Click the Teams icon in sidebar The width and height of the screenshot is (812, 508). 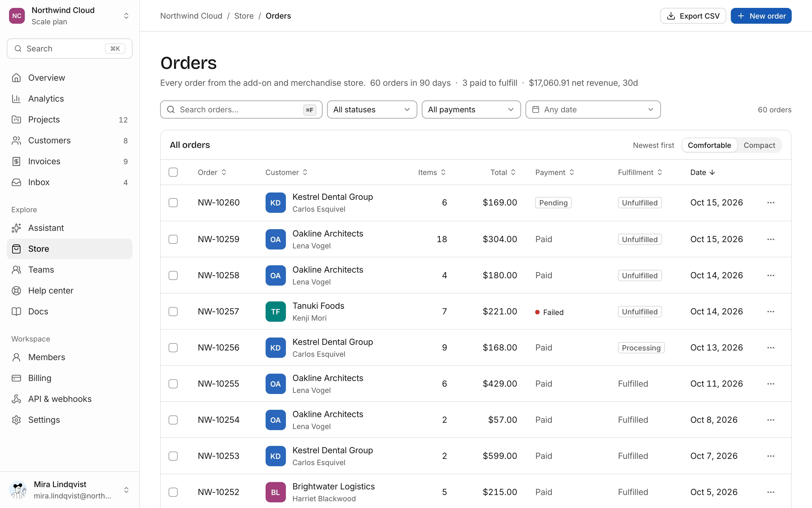coord(16,270)
